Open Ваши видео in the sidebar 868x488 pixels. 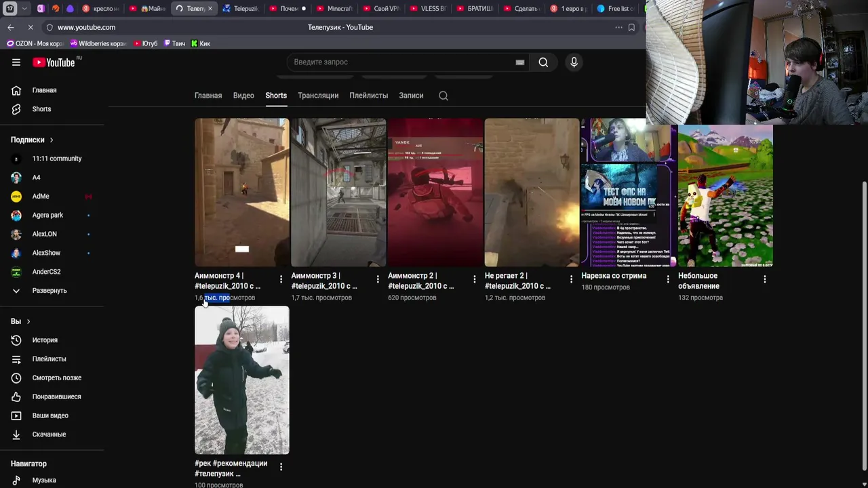click(x=52, y=415)
